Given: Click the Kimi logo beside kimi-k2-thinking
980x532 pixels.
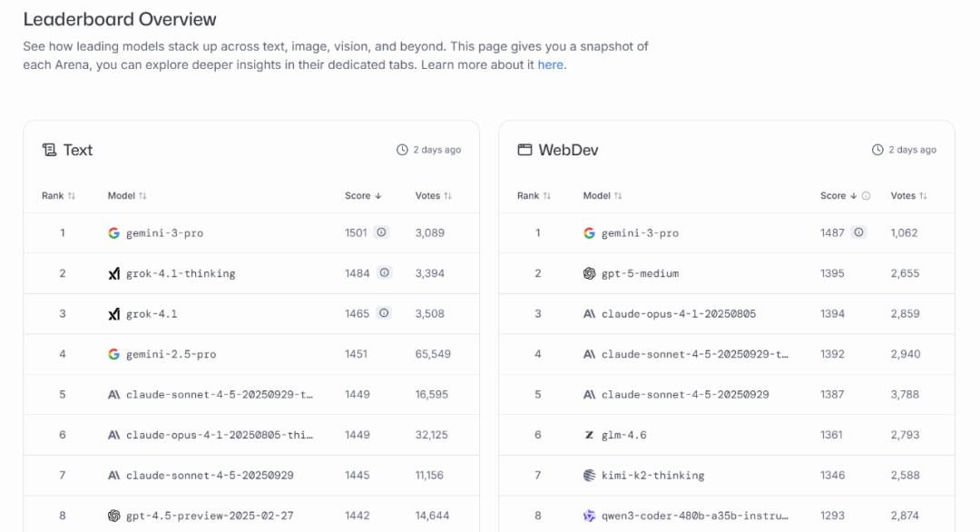Looking at the screenshot, I should tap(589, 475).
